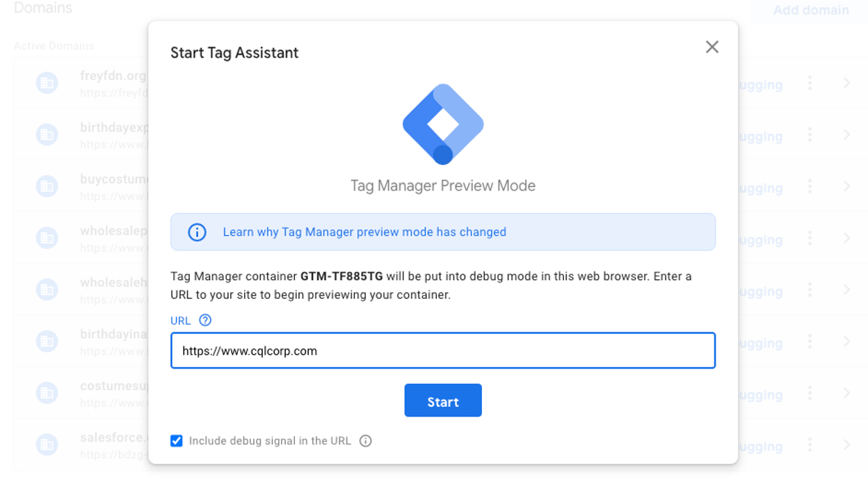Open the three-dot menu for the freyfdn.org row
Viewport: 868px width, 484px height.
(x=810, y=83)
